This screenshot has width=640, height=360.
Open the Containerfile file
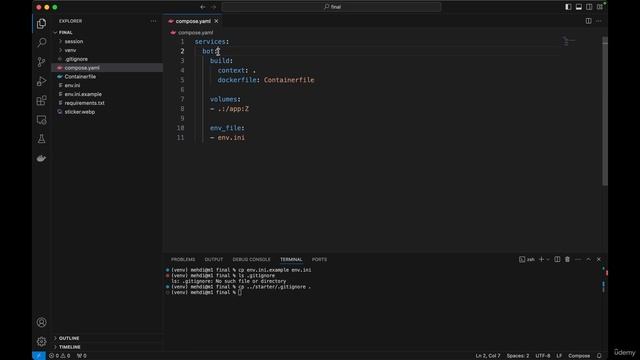(80, 77)
